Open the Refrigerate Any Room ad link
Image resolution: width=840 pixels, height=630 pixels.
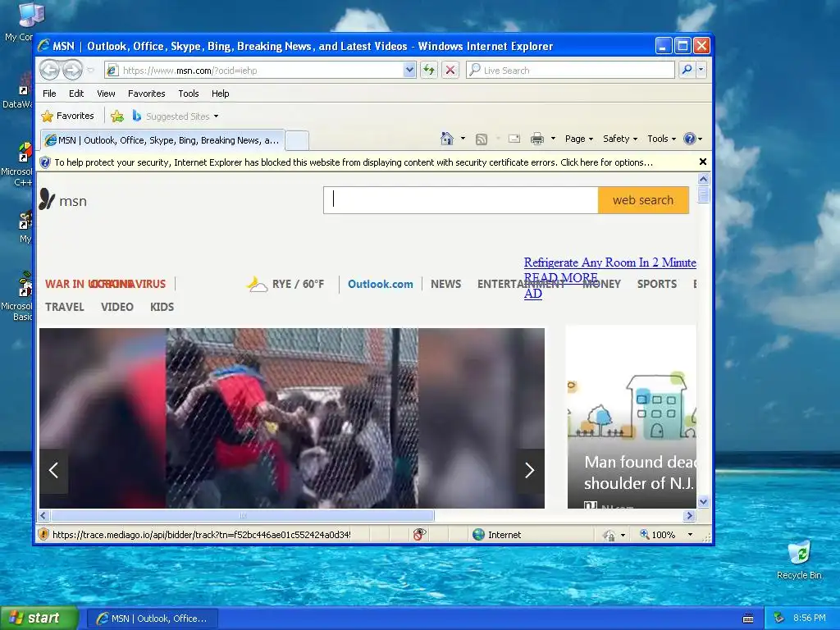pyautogui.click(x=609, y=262)
